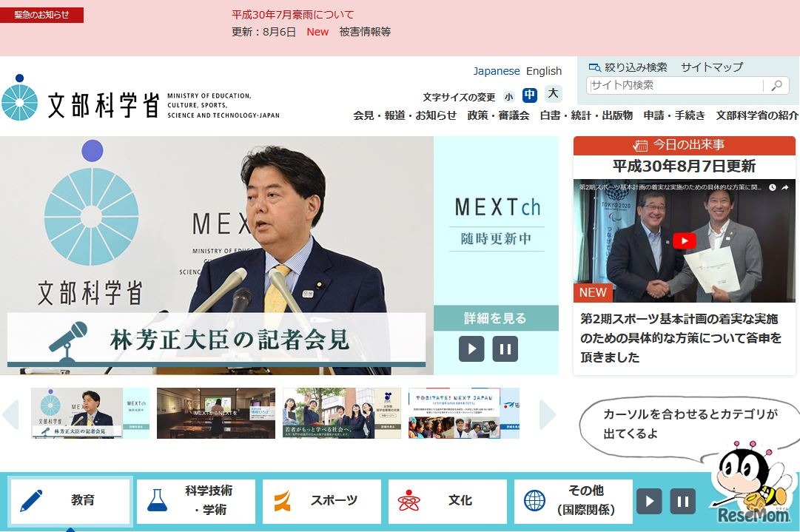
Task: Open the 林芳正大臣の記者会見 banner
Action: click(x=216, y=340)
